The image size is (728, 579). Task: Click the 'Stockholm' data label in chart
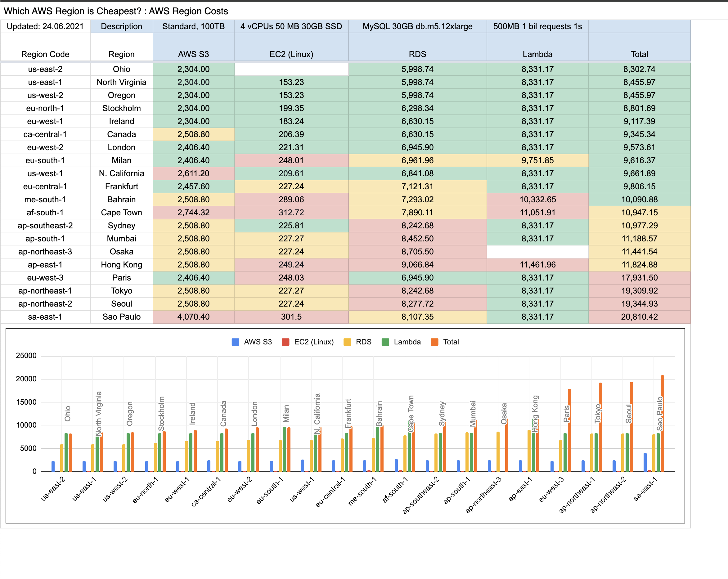click(x=161, y=414)
